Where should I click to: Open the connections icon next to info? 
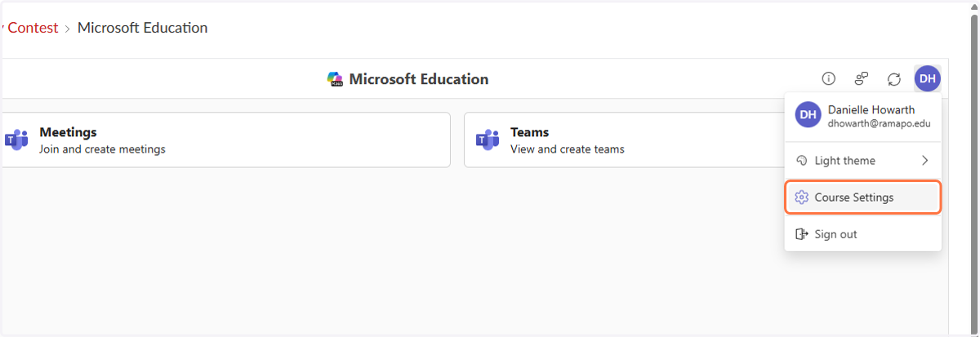(x=861, y=79)
